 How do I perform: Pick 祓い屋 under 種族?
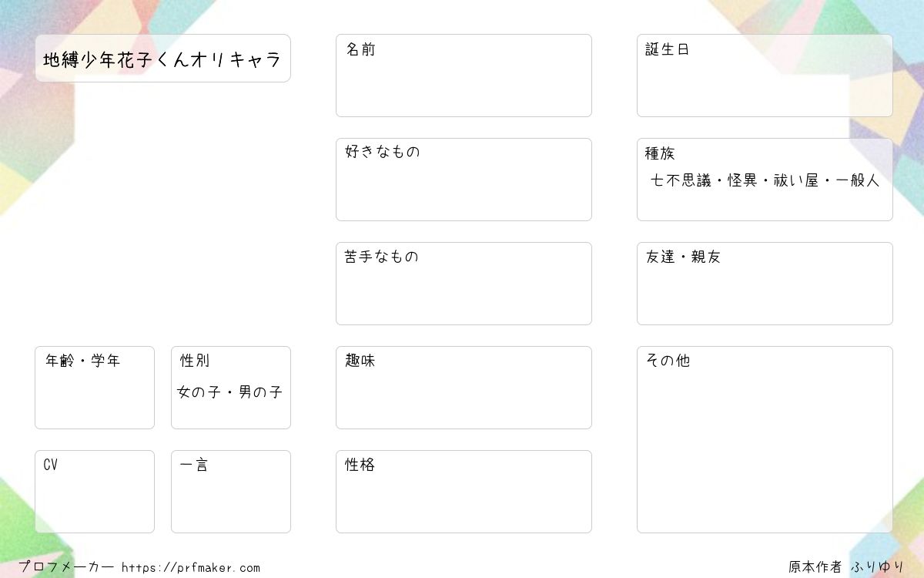point(796,181)
